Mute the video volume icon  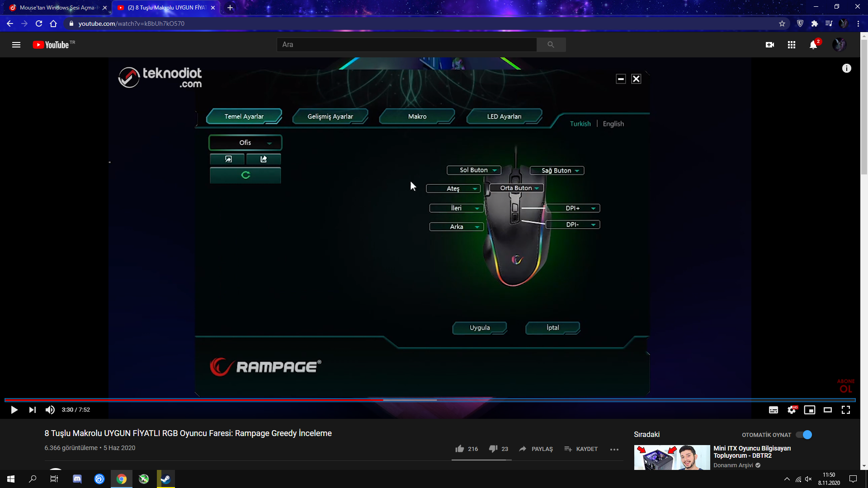tap(50, 410)
